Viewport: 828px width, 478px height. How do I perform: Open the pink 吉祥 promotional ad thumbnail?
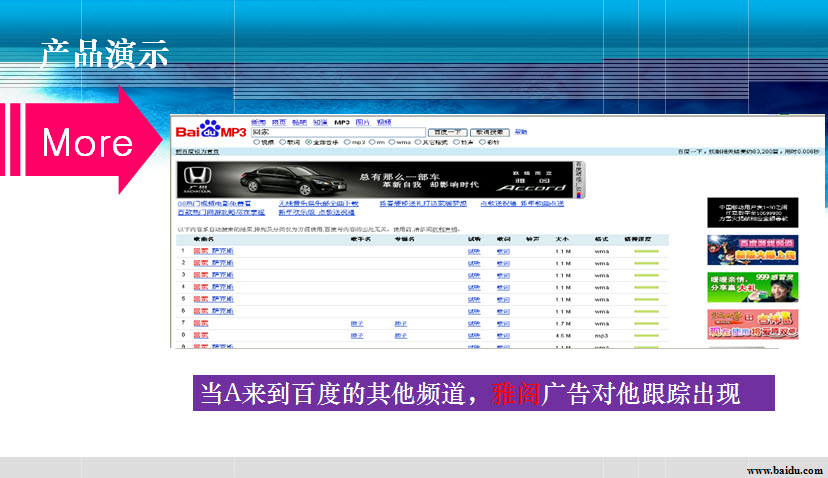tap(752, 324)
